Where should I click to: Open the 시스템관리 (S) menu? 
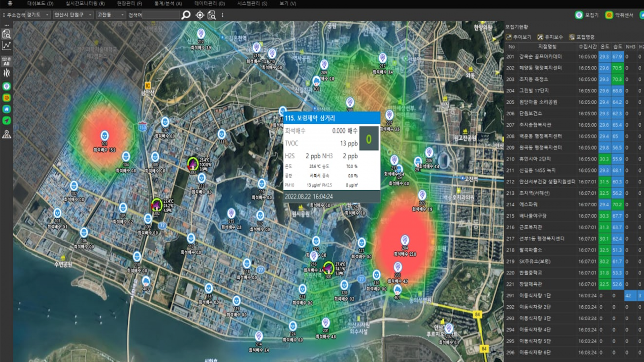252,3
